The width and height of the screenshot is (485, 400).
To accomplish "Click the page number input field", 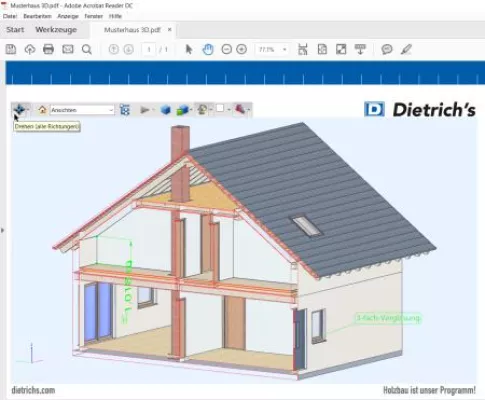I will 149,49.
